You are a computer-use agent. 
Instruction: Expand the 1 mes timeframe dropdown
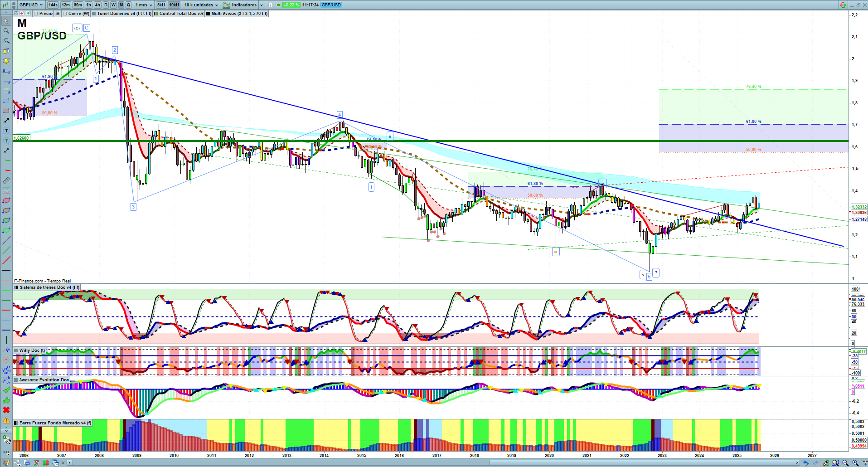tap(144, 5)
